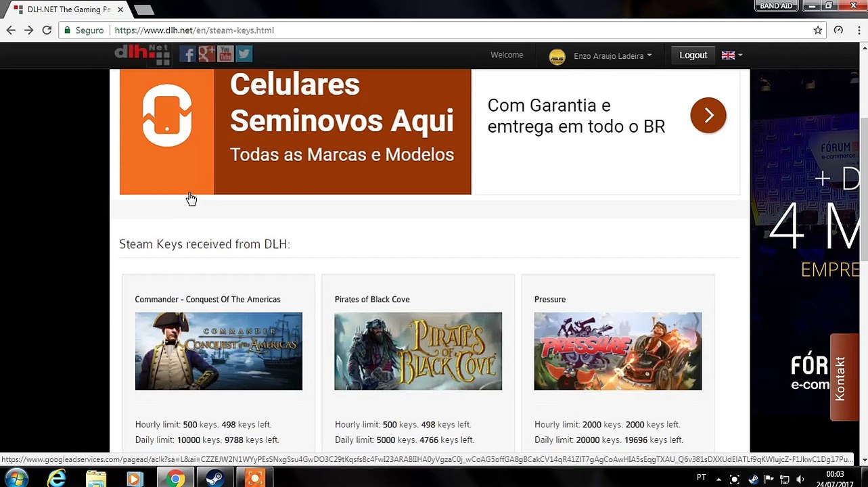Bookmark this page with the star
Image resolution: width=868 pixels, height=487 pixels.
[x=818, y=30]
